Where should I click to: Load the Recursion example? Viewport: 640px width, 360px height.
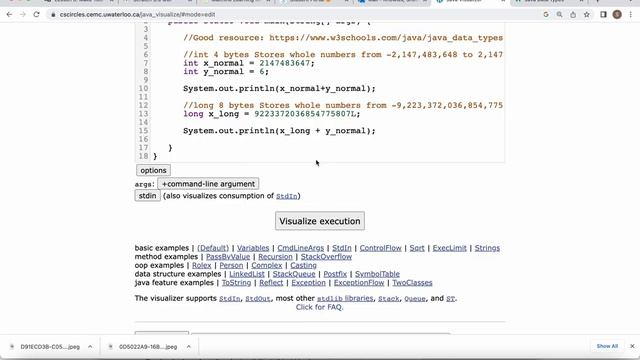[x=275, y=257]
